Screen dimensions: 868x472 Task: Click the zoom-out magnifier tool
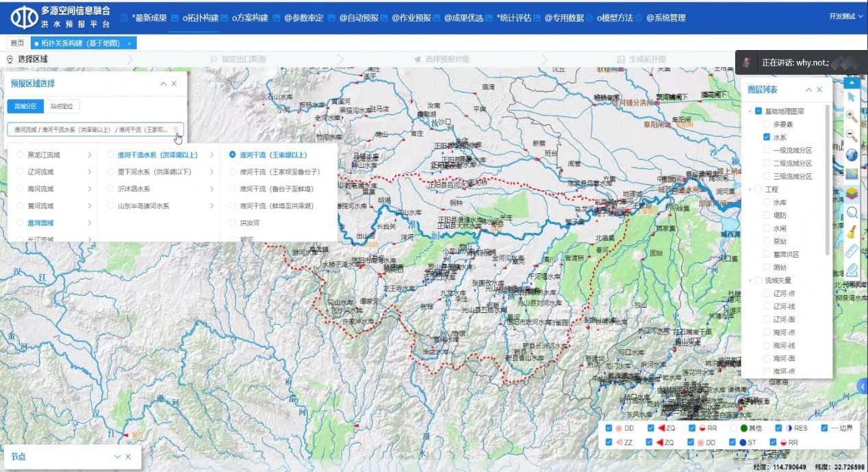[852, 136]
